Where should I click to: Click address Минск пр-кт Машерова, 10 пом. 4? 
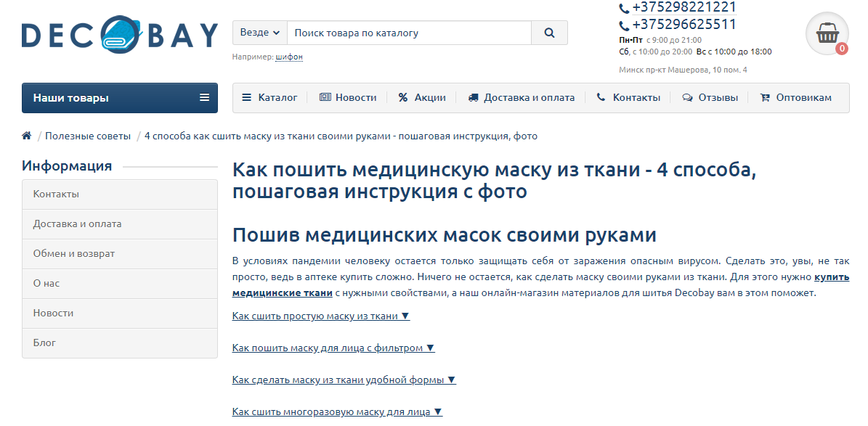click(683, 70)
